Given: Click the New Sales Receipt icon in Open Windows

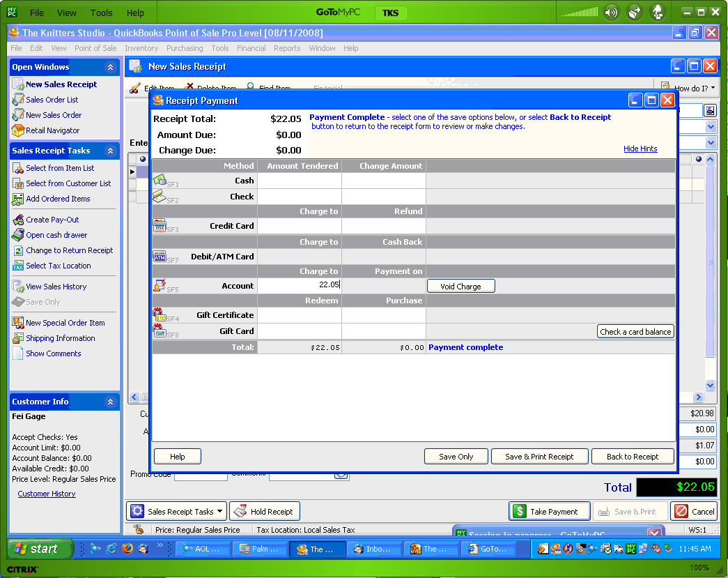Looking at the screenshot, I should click(18, 84).
